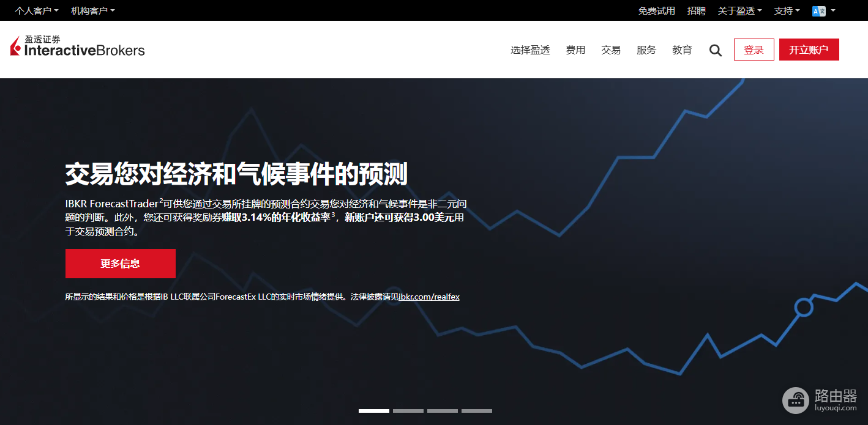Click the 赚取3.14%的年化收益率 bold text
The image size is (868, 425).
[277, 218]
